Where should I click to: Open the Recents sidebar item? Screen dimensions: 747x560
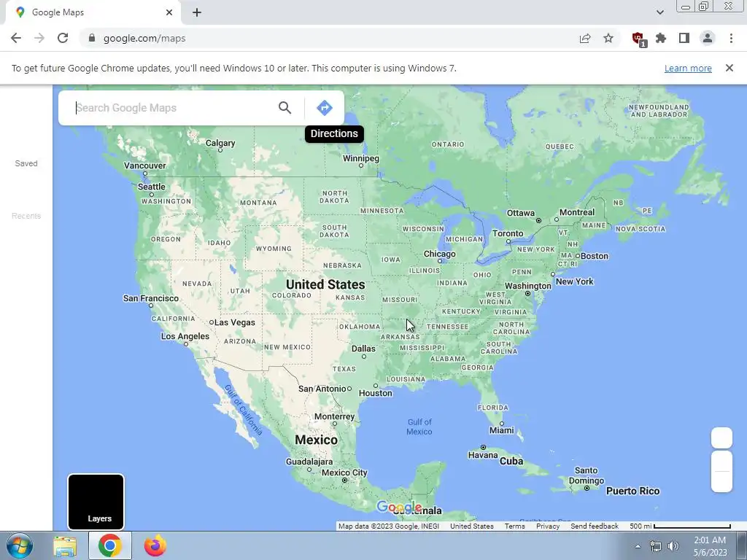(x=26, y=216)
